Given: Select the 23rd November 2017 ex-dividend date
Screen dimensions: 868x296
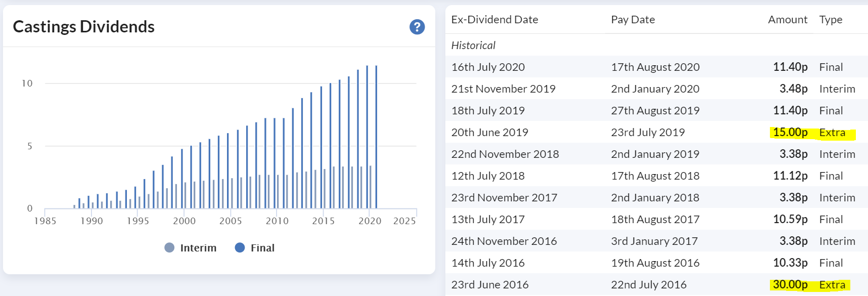Looking at the screenshot, I should click(504, 198).
